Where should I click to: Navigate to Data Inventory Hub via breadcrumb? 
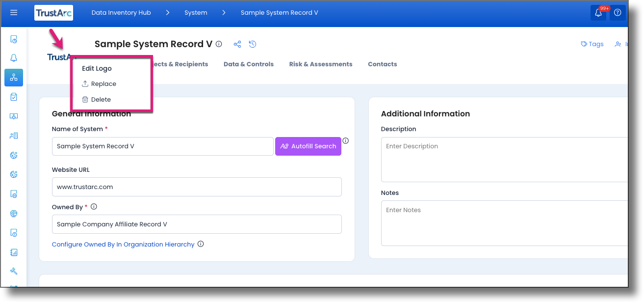pos(121,12)
